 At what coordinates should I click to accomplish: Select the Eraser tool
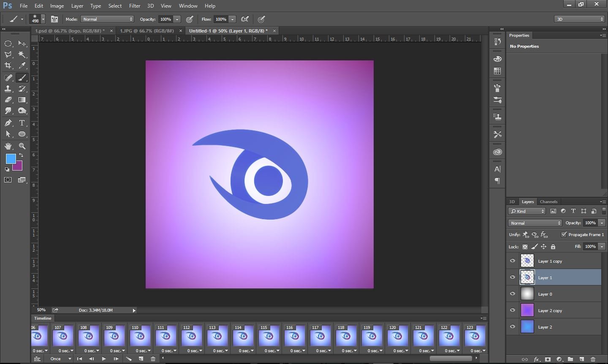coord(8,100)
